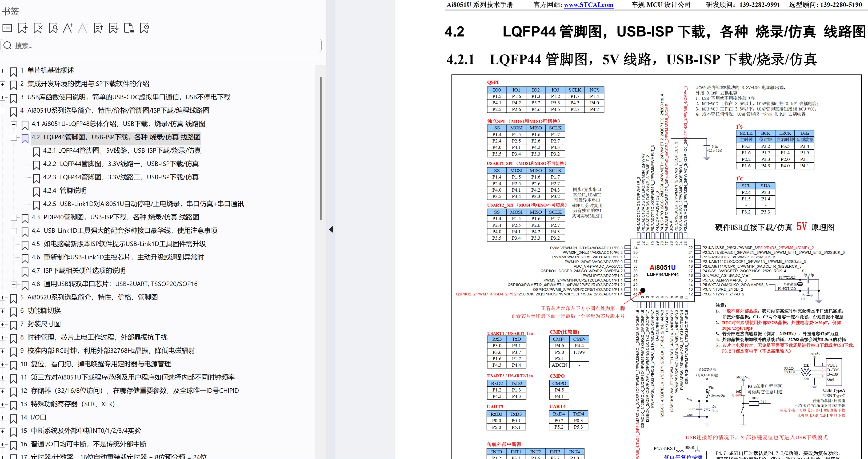Image resolution: width=868 pixels, height=459 pixels.
Task: Click the page with lines icon
Action: tap(129, 28)
